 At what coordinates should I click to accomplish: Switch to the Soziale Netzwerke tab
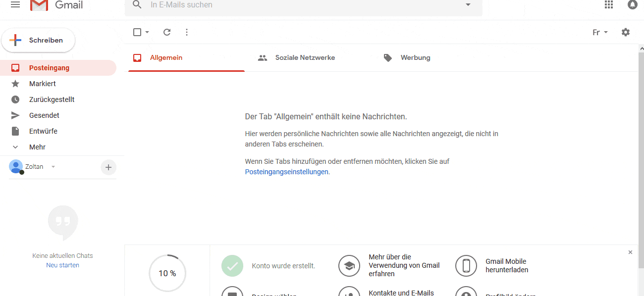[x=305, y=58]
